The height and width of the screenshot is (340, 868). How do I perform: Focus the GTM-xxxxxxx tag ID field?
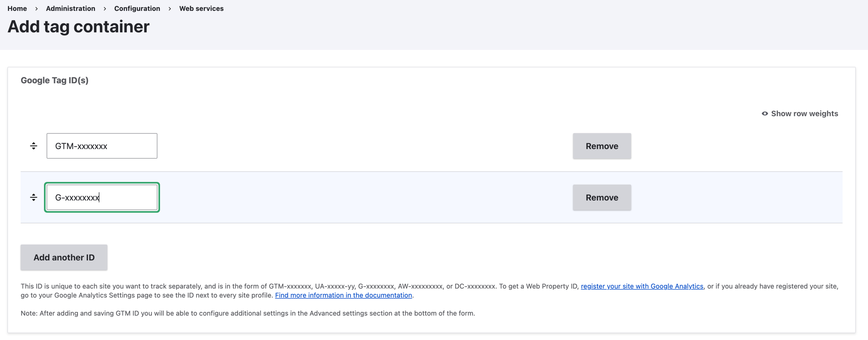[102, 146]
